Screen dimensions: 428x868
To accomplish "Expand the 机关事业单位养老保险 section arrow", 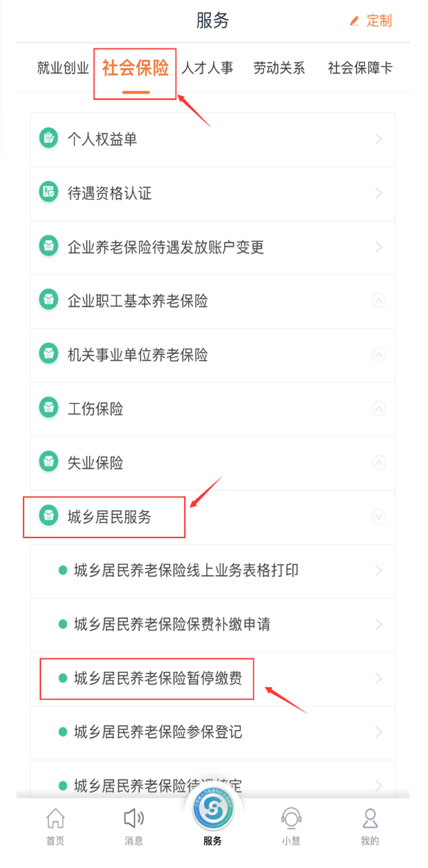I will [379, 354].
